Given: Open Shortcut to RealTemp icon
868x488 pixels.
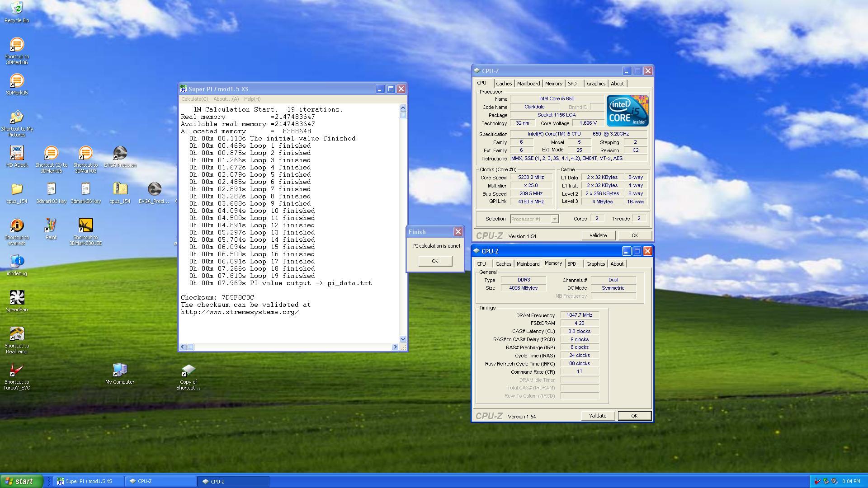Looking at the screenshot, I should (17, 334).
